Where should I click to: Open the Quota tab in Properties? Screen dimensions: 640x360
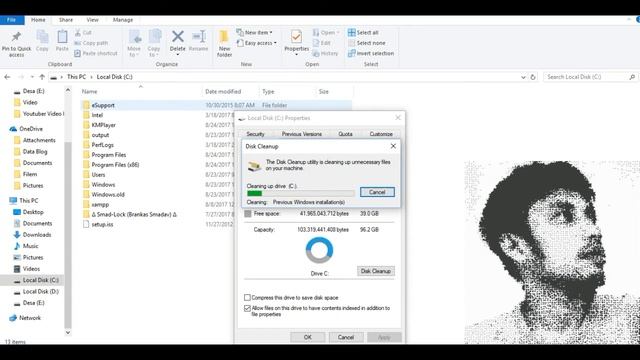point(345,134)
